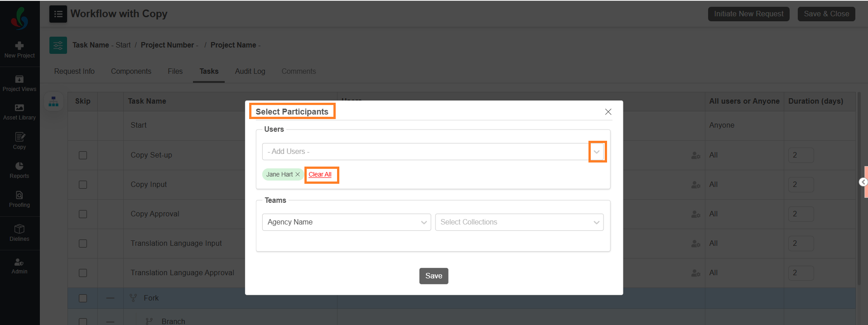Expand the Add Users dropdown arrow
Screen dimensions: 868x325
click(597, 152)
